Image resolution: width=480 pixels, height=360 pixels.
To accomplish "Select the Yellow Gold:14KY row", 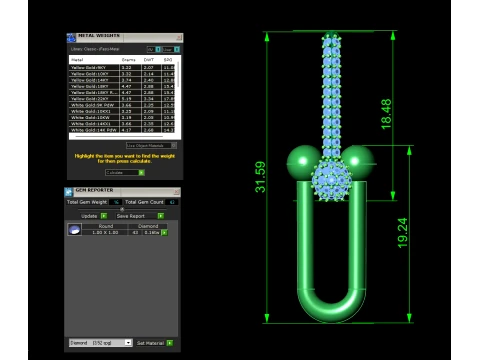I will (x=122, y=80).
